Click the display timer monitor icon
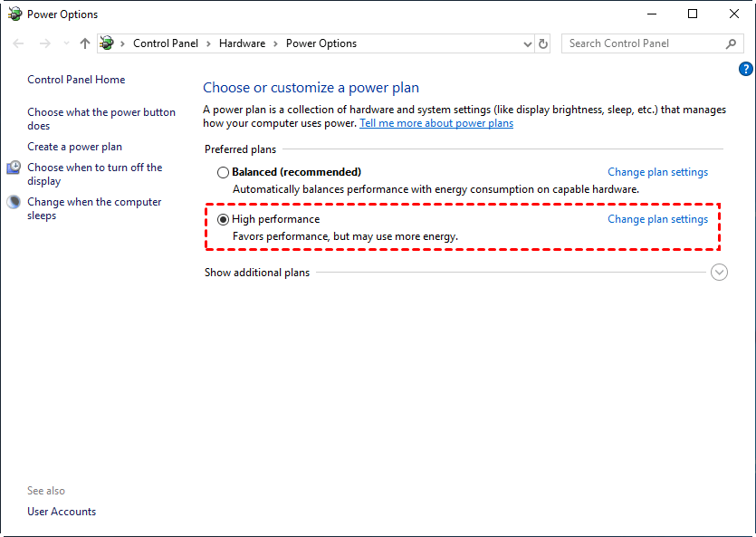This screenshot has height=537, width=756. tap(14, 168)
